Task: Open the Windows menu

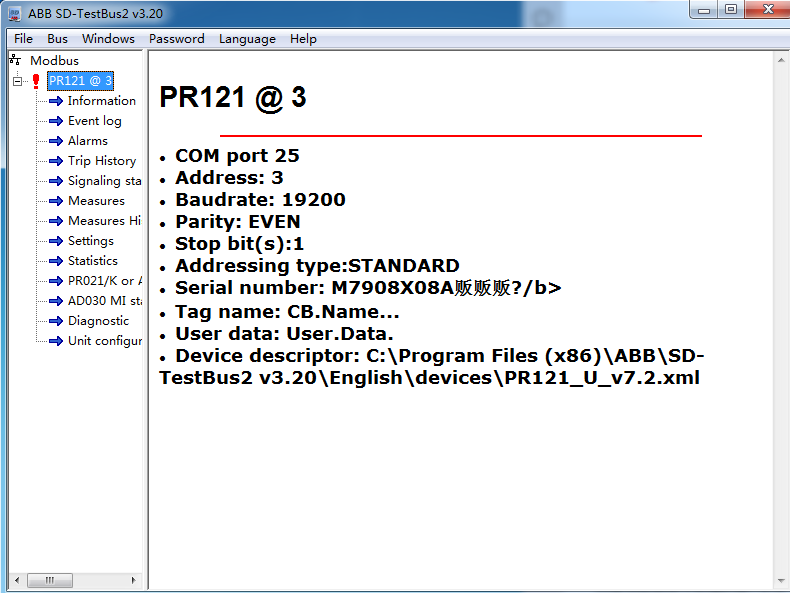Action: [108, 39]
